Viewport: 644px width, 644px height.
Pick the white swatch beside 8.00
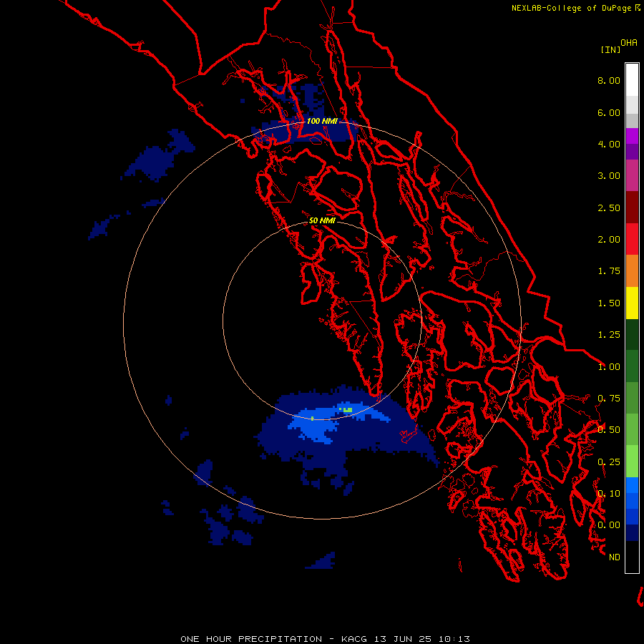coord(632,80)
